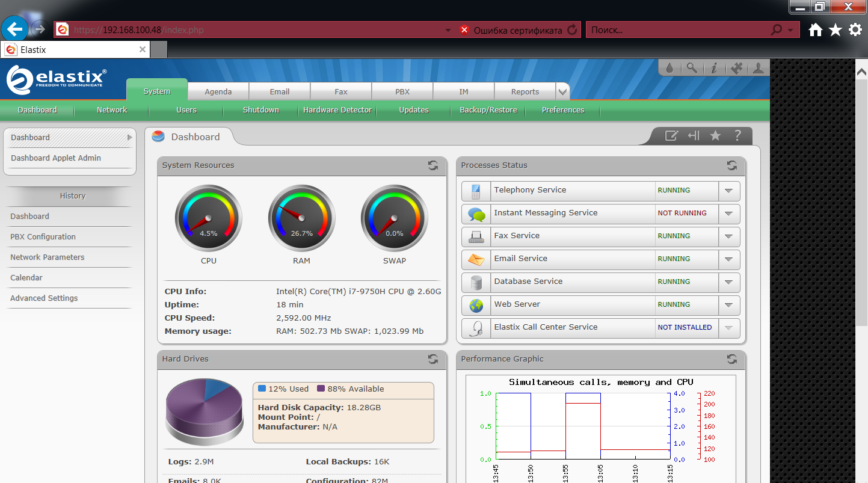This screenshot has width=868, height=483.
Task: Click the browser forward arrow button
Action: [39, 29]
